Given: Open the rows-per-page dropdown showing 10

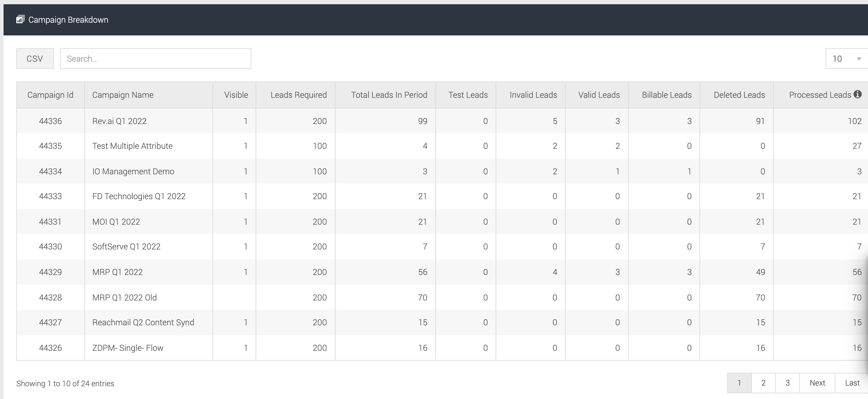Looking at the screenshot, I should coord(847,58).
